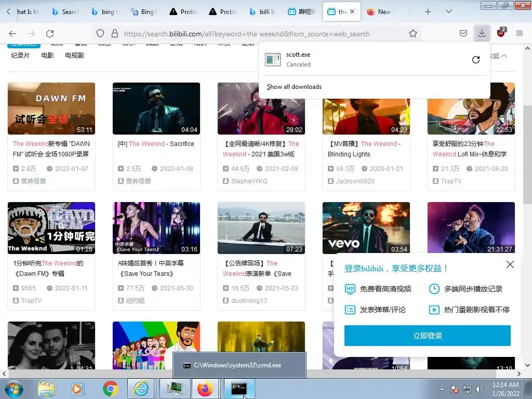This screenshot has height=399, width=532.
Task: Click the 立即登录 login button
Action: [x=427, y=336]
